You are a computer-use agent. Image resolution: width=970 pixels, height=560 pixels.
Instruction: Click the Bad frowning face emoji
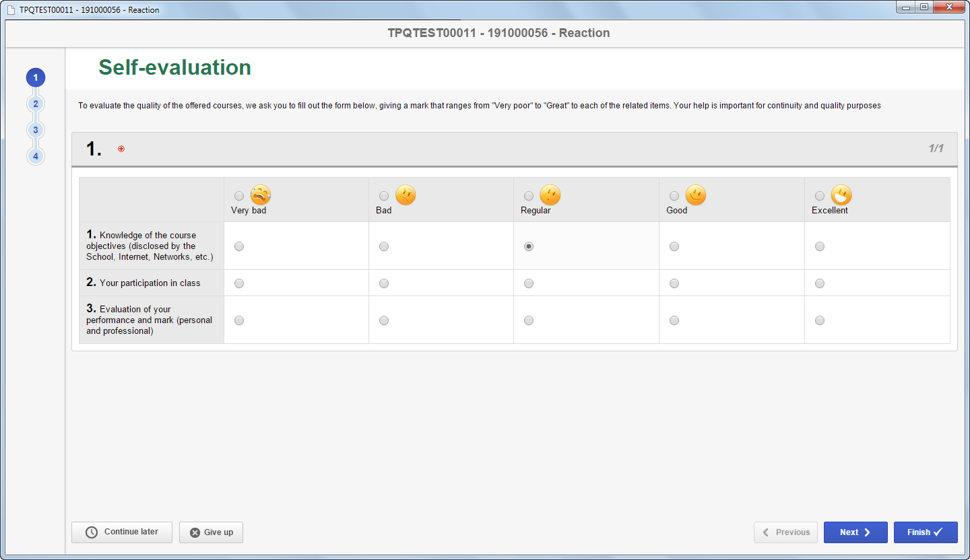406,195
